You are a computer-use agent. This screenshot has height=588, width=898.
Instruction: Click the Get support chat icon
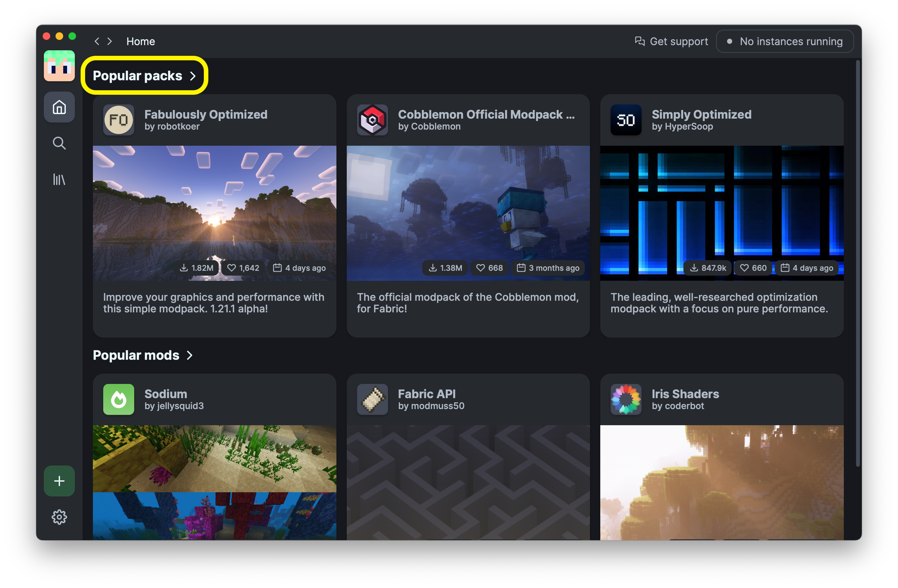click(x=640, y=41)
